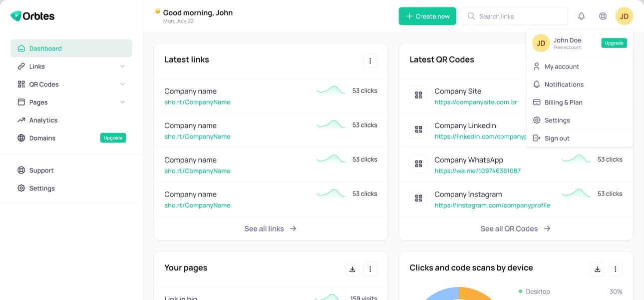Open the support lifebuoy icon in header
Screen dimensions: 644x300
(x=603, y=16)
